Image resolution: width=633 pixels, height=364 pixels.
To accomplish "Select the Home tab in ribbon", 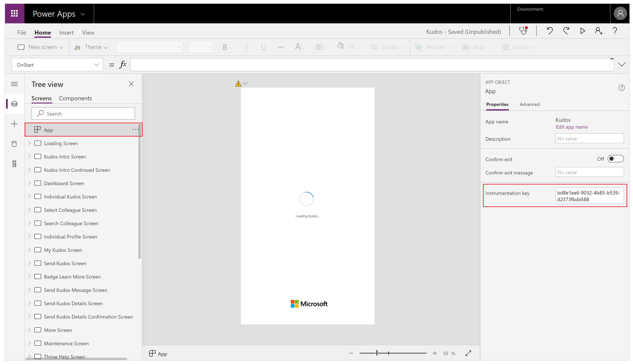I will point(43,33).
